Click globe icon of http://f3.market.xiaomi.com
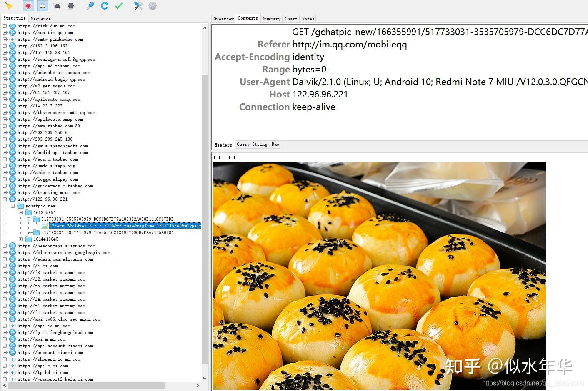The height and width of the screenshot is (391, 588). point(13,272)
